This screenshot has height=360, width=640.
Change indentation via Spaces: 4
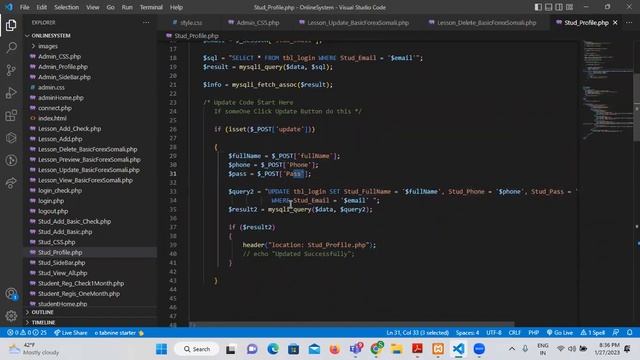(x=467, y=333)
